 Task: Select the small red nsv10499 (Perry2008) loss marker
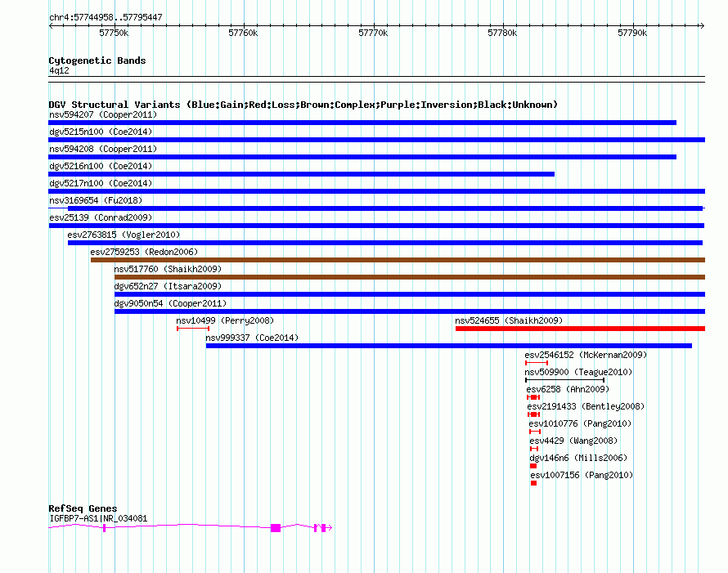tap(193, 329)
